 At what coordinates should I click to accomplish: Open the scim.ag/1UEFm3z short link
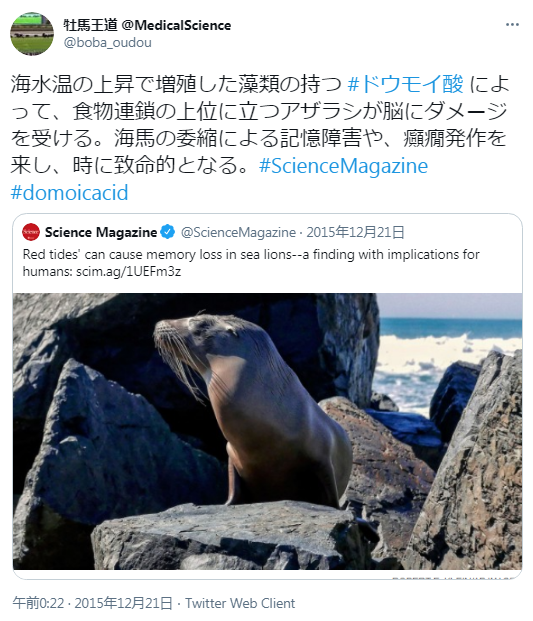click(128, 272)
